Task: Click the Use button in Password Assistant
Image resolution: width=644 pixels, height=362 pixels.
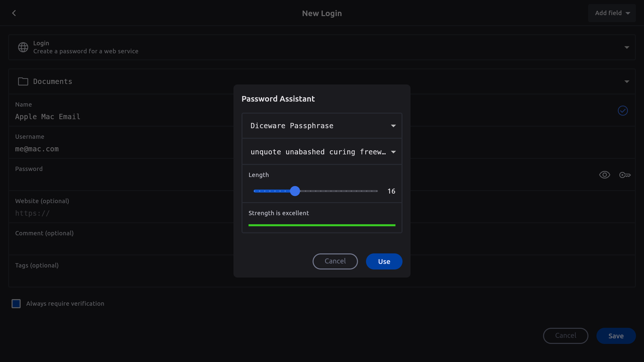Action: click(384, 261)
